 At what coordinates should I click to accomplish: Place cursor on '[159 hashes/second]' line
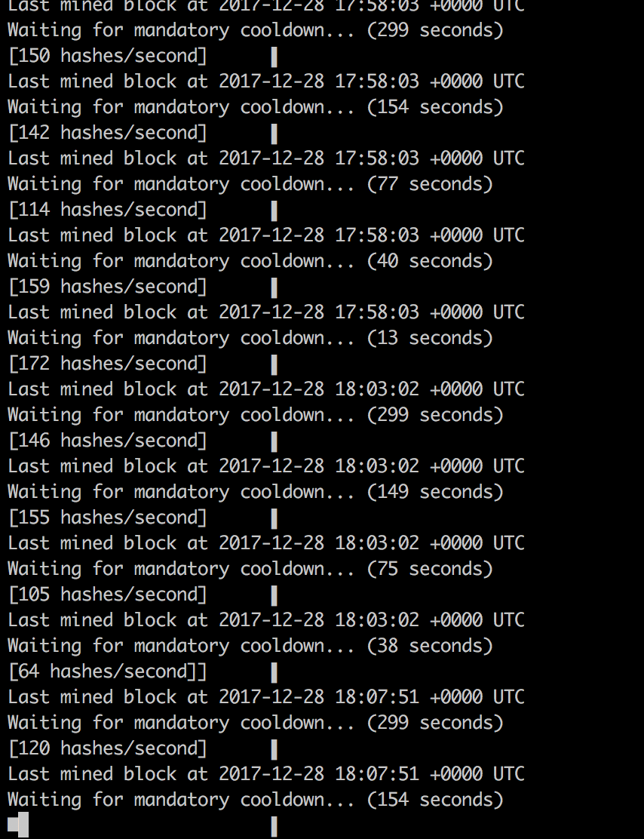(108, 287)
